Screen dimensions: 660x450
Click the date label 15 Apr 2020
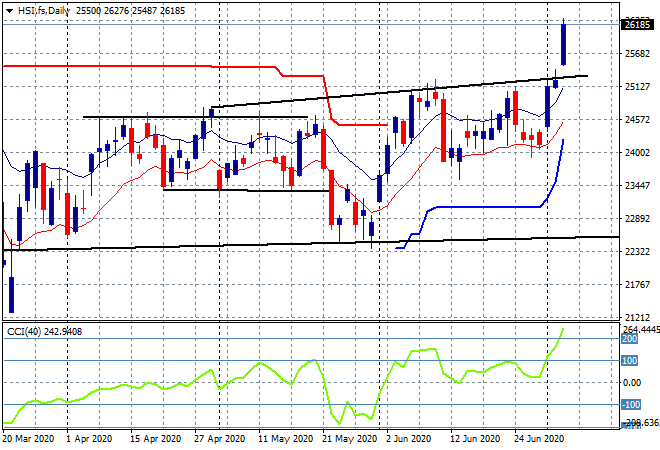[155, 439]
